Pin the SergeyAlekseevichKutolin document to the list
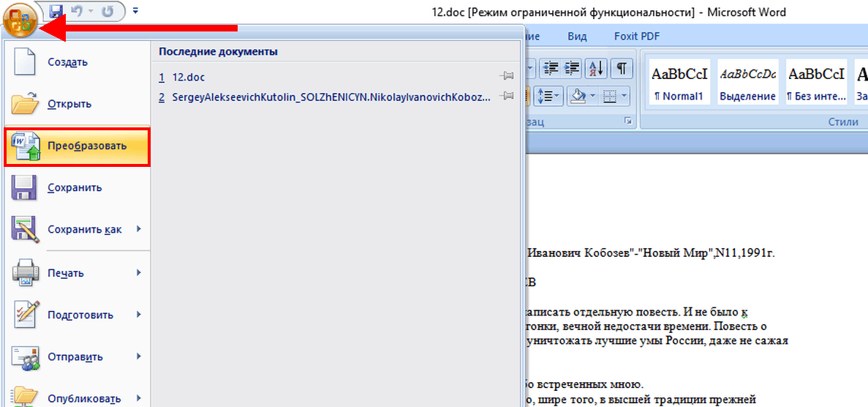868x407 pixels. [x=506, y=97]
